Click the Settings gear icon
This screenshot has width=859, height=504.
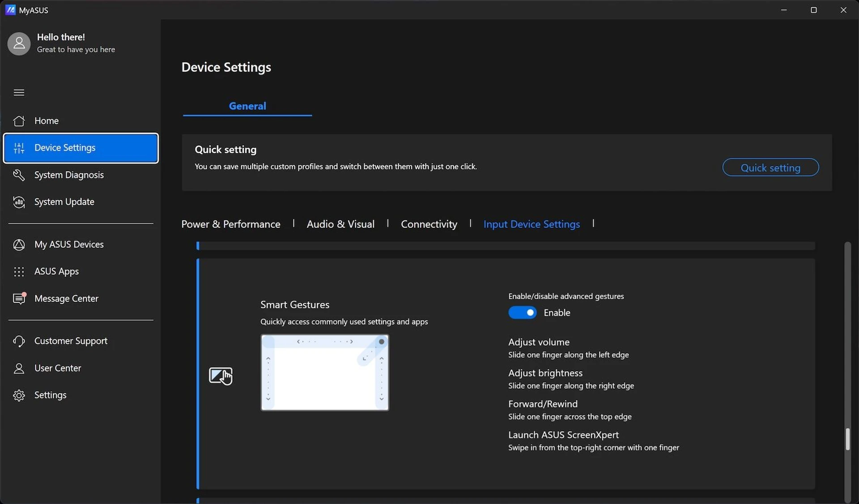click(x=19, y=395)
